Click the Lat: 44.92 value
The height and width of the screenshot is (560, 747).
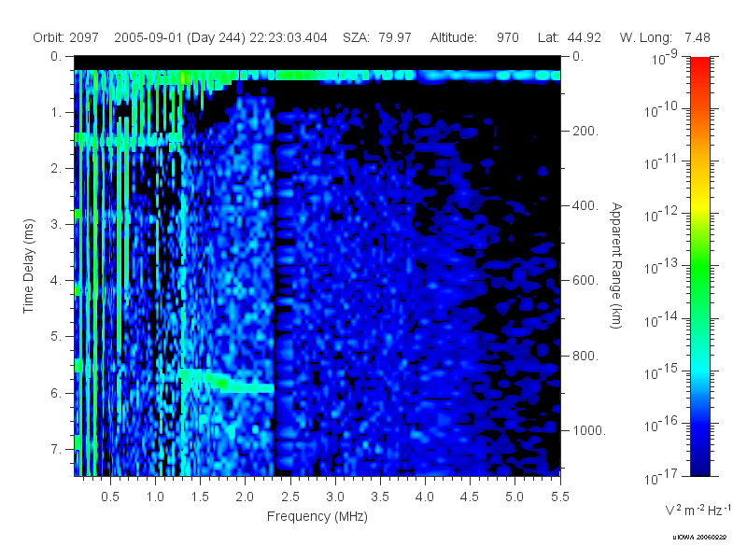[570, 37]
